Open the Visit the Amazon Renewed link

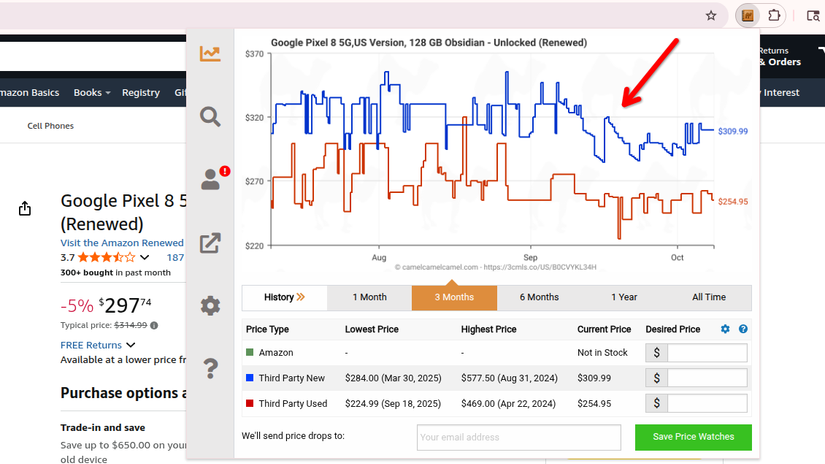pos(122,243)
